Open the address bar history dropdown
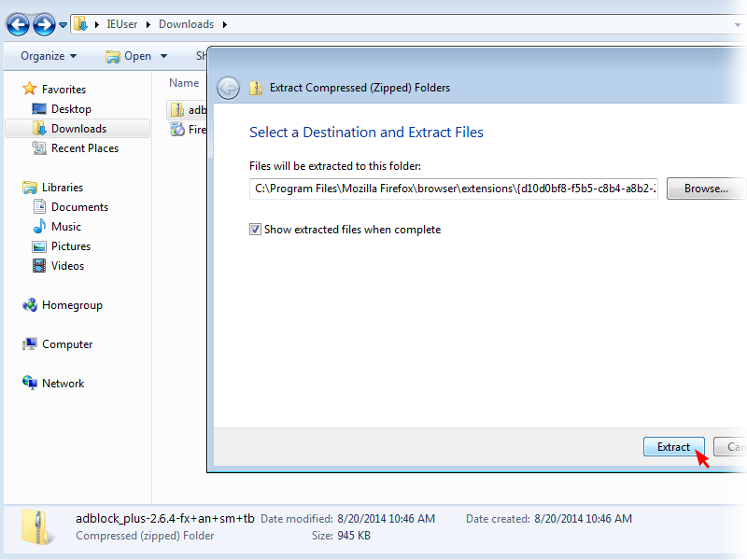747x560 pixels. [738, 25]
